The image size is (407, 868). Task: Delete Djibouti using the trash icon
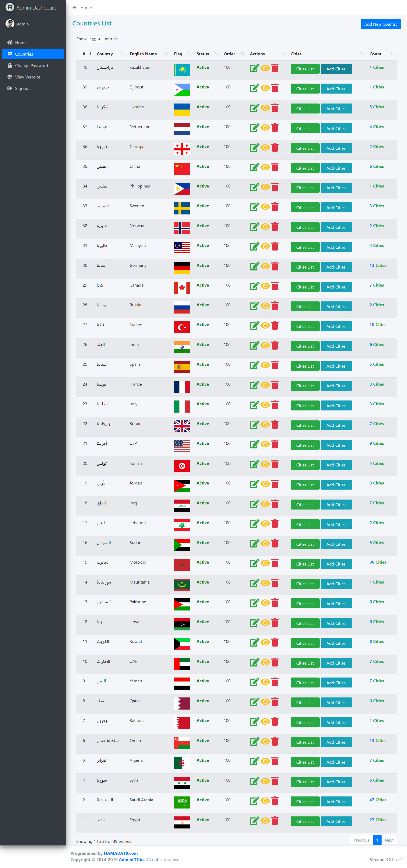275,88
